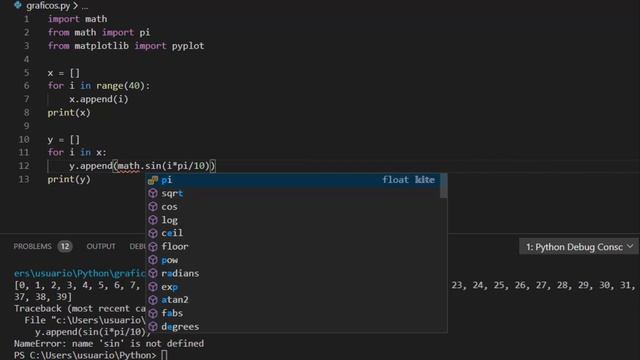Click the cube icon beside sqrt
The width and height of the screenshot is (640, 360).
[153, 193]
